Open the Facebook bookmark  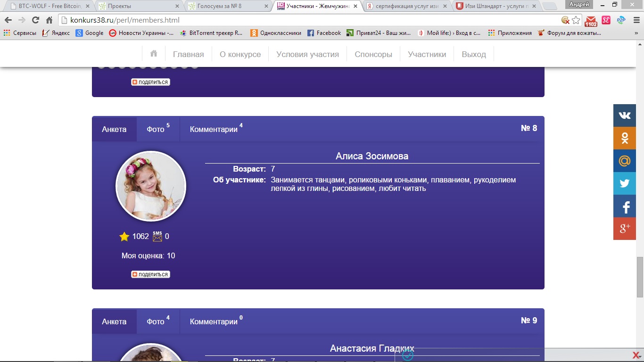pos(324,33)
